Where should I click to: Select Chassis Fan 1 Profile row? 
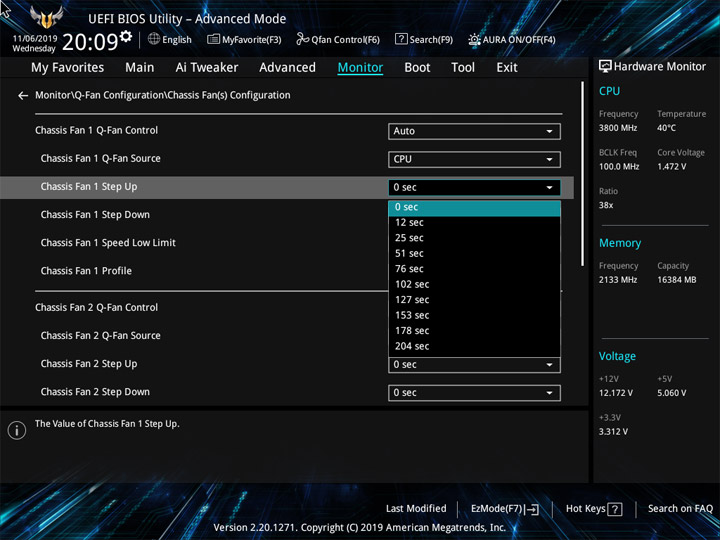pos(86,271)
